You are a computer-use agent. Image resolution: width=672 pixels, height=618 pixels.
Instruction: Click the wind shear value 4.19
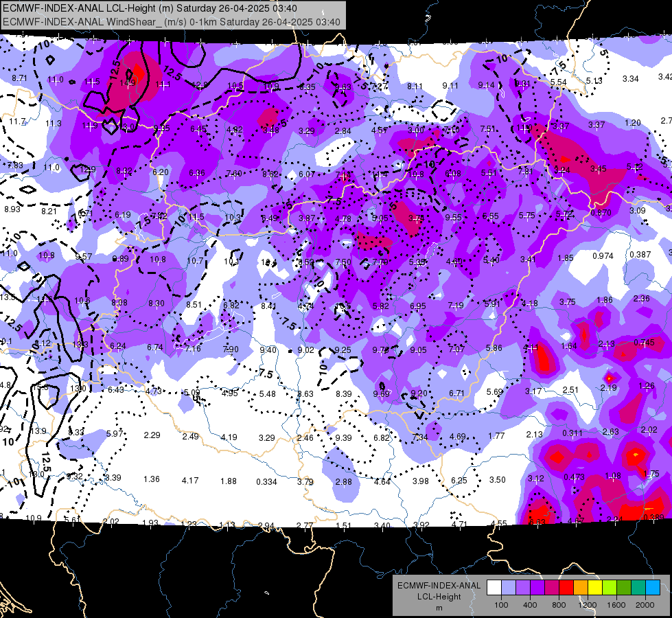pyautogui.click(x=229, y=438)
